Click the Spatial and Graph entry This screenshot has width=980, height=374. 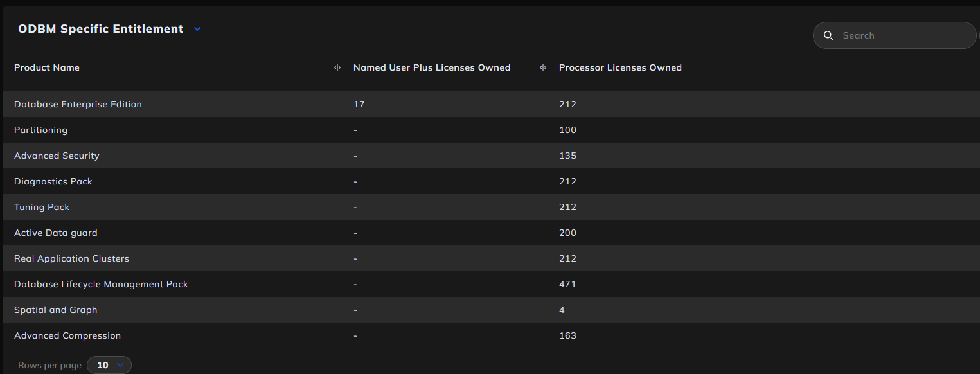[56, 310]
